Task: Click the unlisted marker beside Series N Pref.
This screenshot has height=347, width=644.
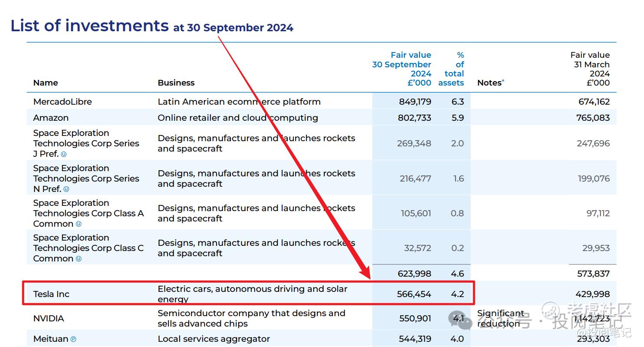Action: point(66,189)
